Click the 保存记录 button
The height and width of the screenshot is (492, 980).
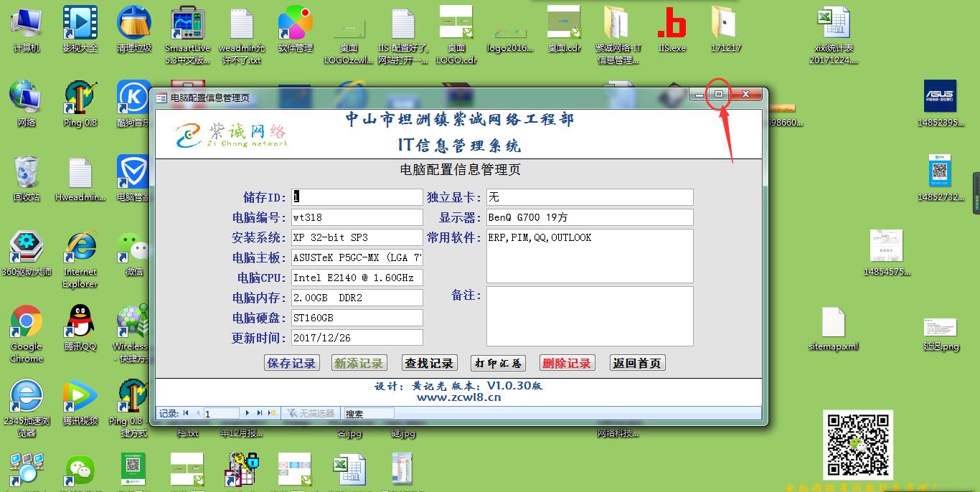(x=291, y=363)
